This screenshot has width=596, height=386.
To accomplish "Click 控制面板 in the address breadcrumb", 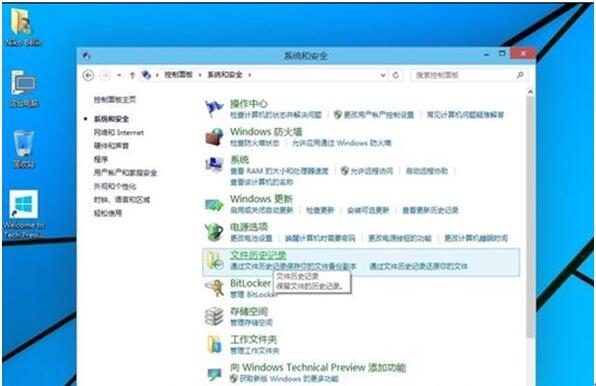I will click(178, 75).
